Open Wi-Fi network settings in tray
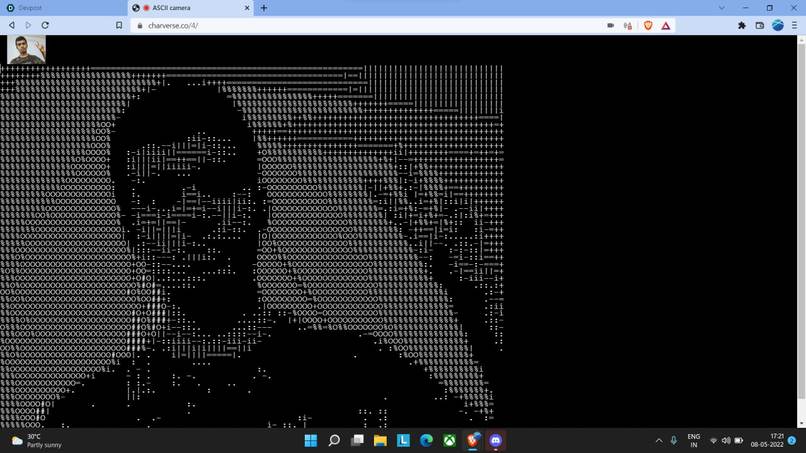806x453 pixels. tap(713, 441)
